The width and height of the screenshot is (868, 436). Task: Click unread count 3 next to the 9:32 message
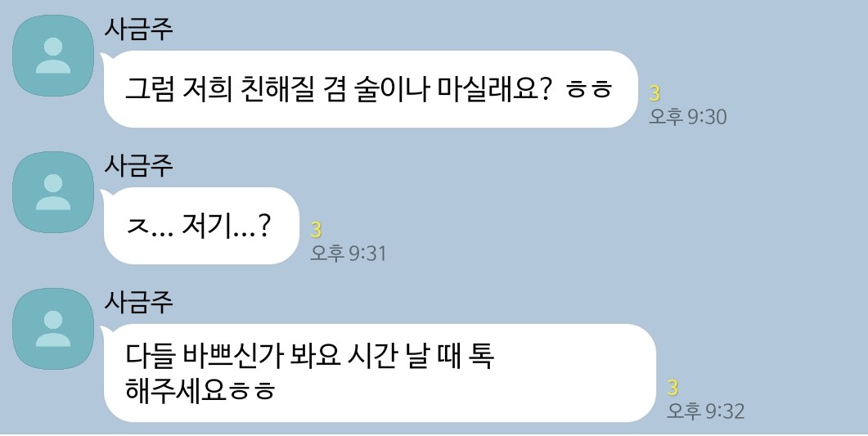click(x=672, y=388)
